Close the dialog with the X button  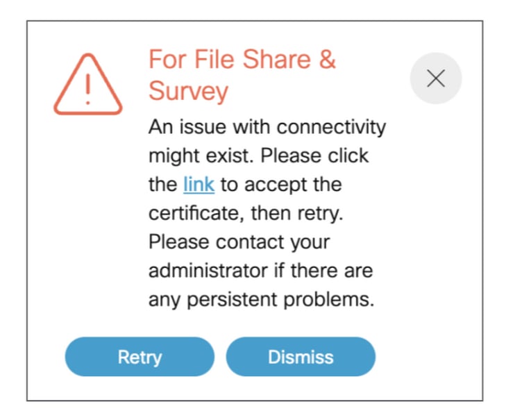pyautogui.click(x=436, y=78)
